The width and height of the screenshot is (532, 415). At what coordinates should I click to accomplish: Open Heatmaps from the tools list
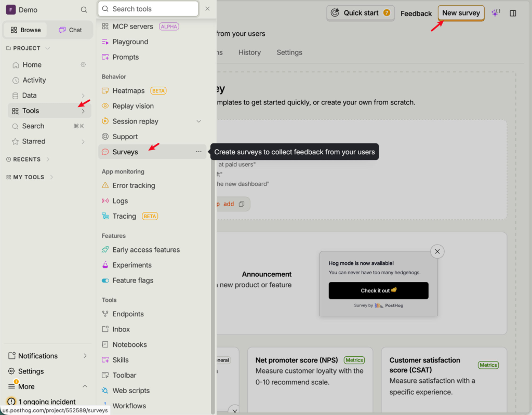tap(129, 90)
